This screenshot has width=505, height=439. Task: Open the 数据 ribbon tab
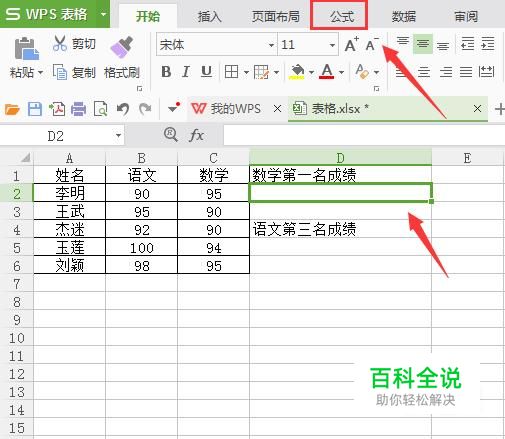click(x=404, y=16)
